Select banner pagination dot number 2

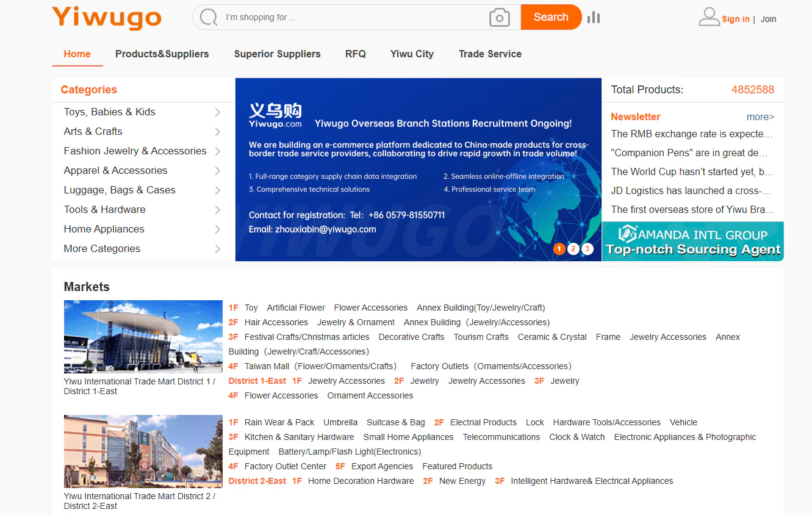pyautogui.click(x=573, y=249)
